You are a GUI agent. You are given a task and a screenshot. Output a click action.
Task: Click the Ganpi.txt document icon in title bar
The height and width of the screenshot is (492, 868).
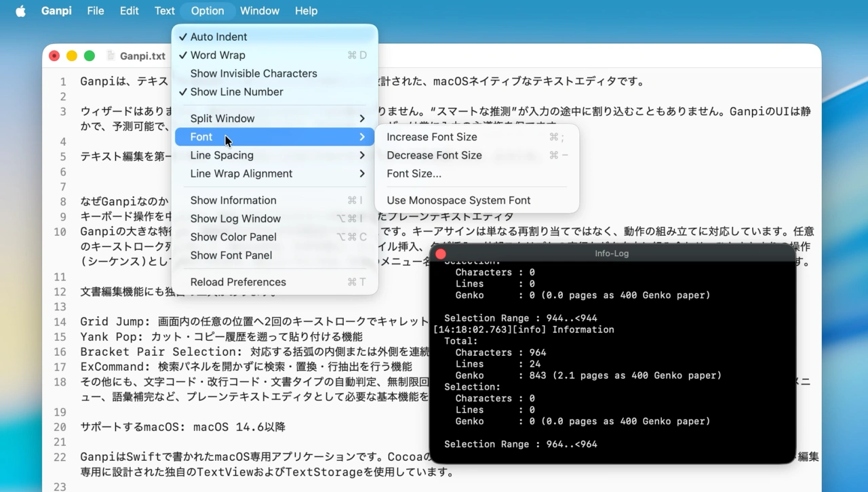[x=111, y=56]
